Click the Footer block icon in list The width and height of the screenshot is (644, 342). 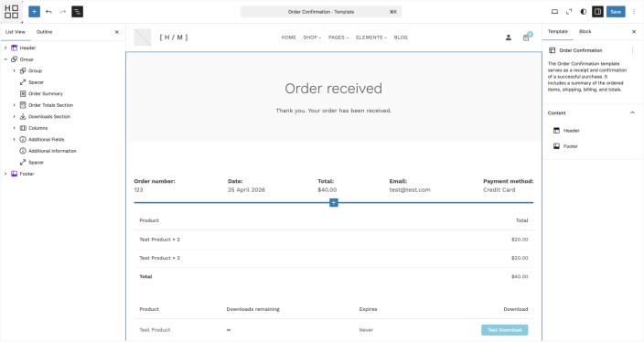[14, 174]
